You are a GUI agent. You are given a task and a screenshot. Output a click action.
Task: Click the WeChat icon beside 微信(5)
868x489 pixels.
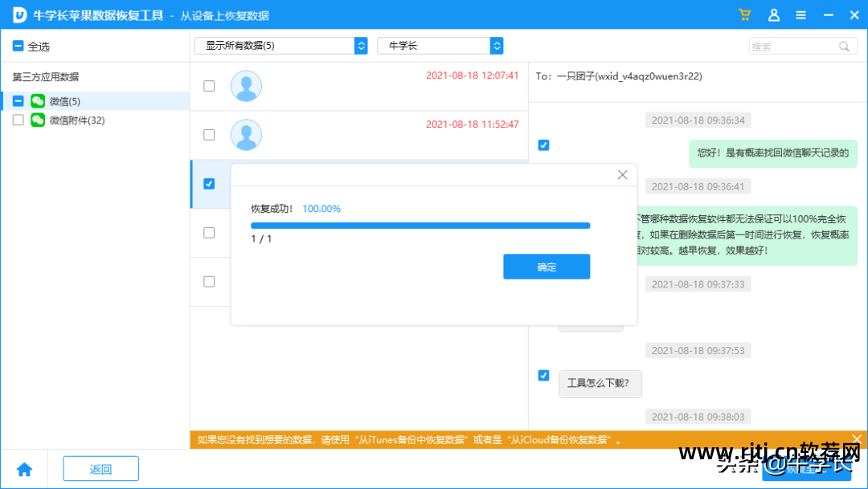pos(38,101)
